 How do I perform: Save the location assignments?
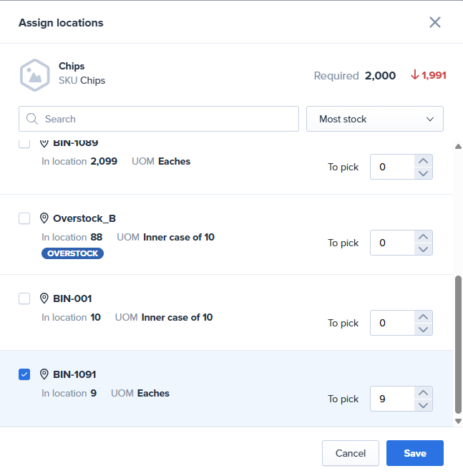point(414,453)
